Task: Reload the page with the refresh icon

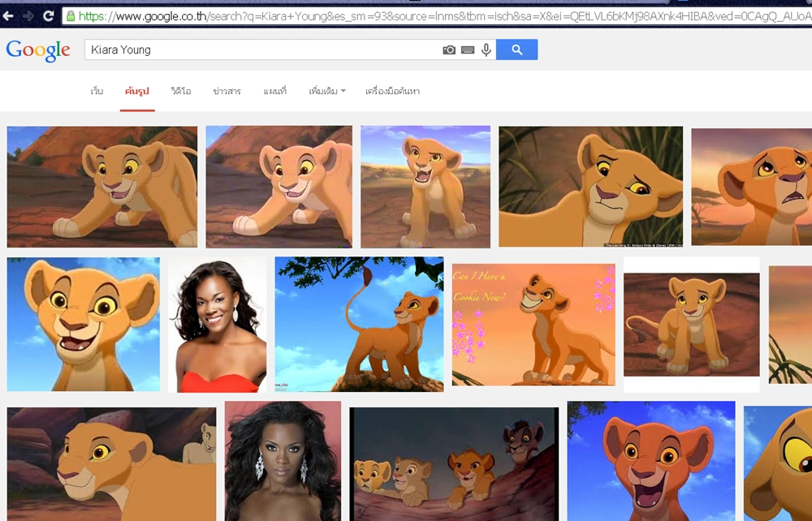Action: point(48,16)
